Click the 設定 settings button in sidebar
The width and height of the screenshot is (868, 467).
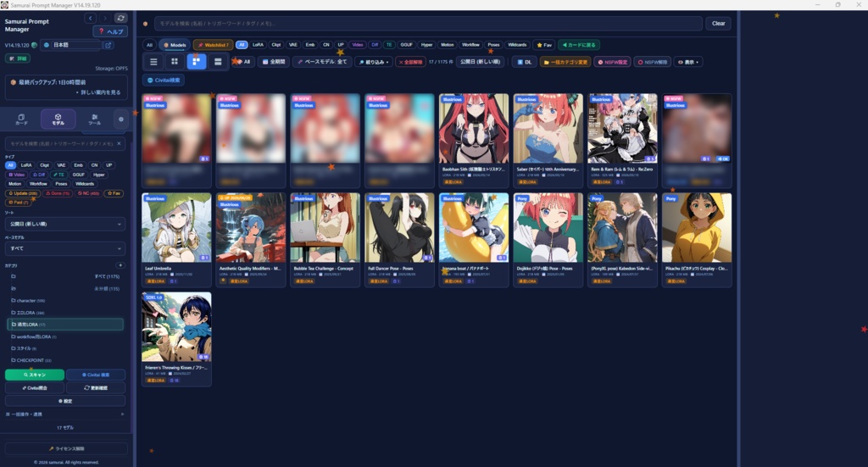(65, 401)
